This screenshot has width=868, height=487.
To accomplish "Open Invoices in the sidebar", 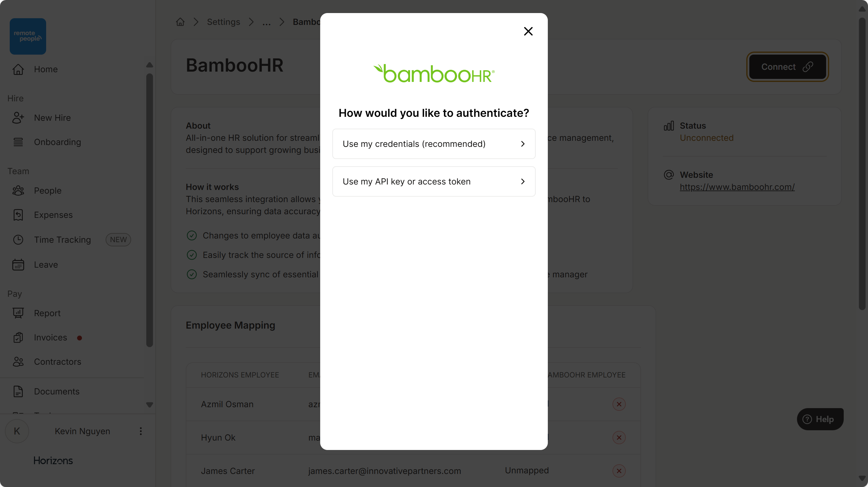I will click(x=50, y=337).
